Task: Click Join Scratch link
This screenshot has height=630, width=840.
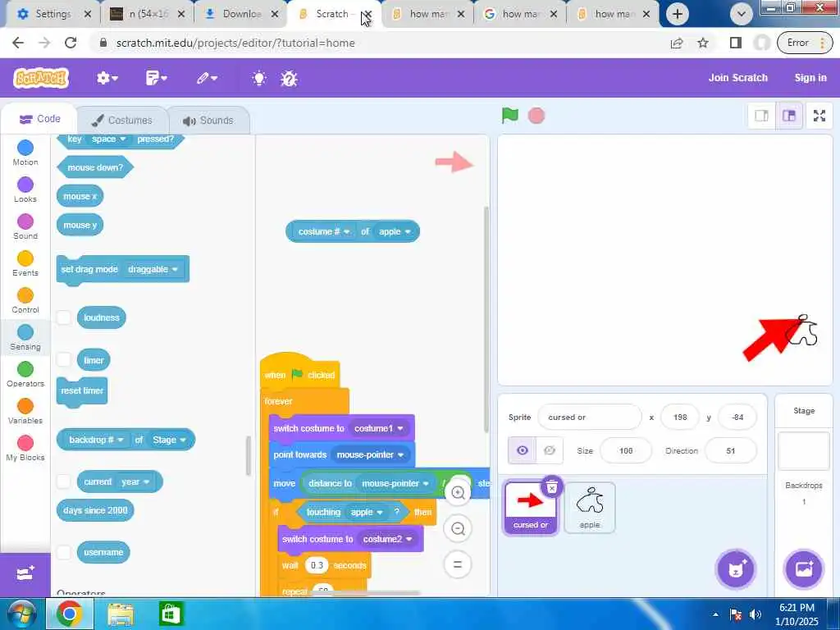Action: 737,78
